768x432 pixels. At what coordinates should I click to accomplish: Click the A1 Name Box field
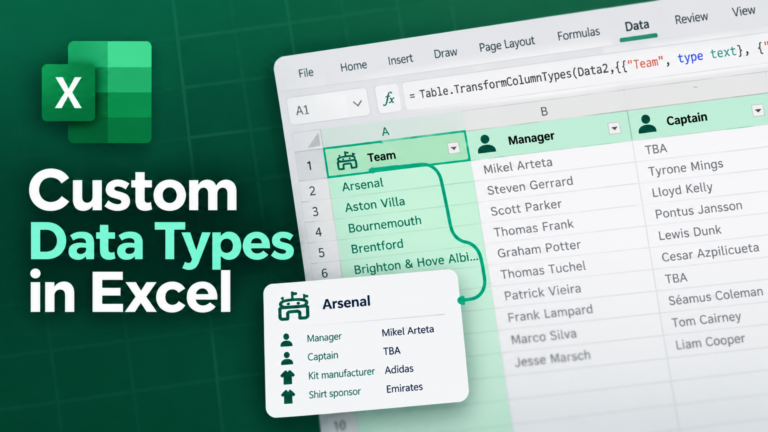(x=328, y=107)
